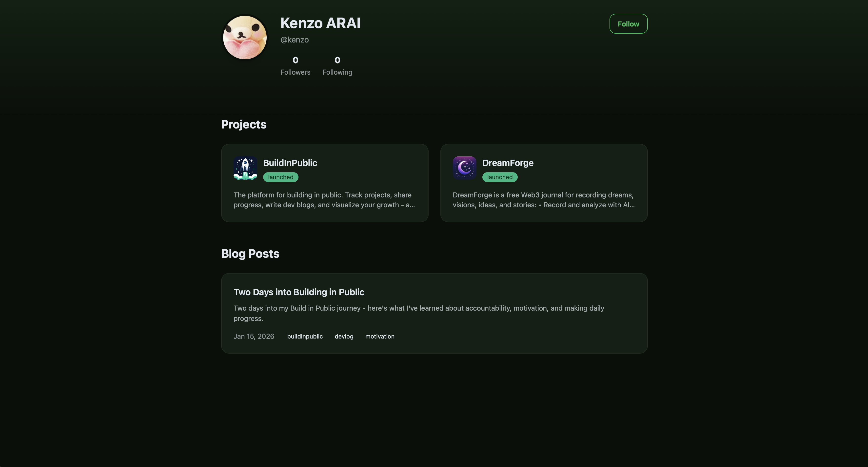Click the BuildInPublic project title
The width and height of the screenshot is (868, 467).
tap(290, 163)
